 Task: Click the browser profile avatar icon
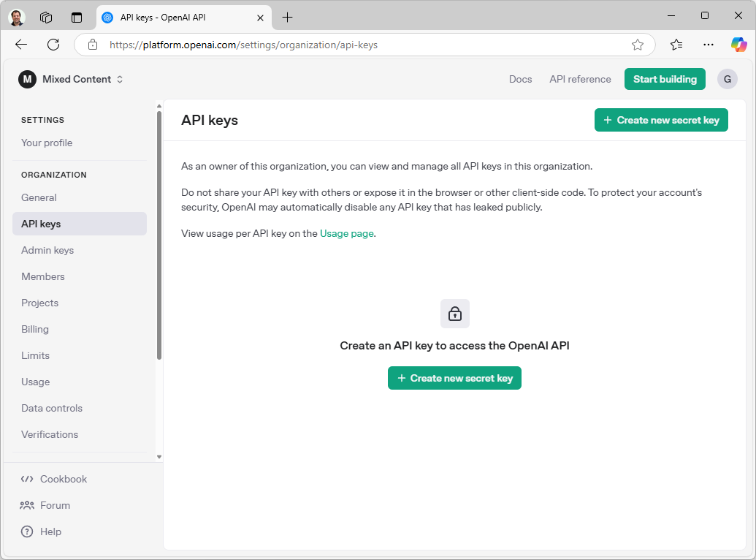(x=17, y=18)
